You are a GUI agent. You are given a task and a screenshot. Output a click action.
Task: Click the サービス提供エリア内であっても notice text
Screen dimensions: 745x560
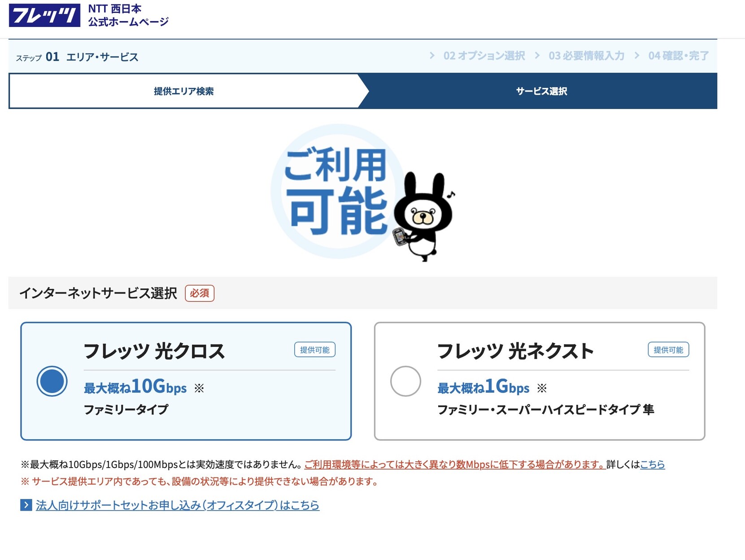point(200,481)
